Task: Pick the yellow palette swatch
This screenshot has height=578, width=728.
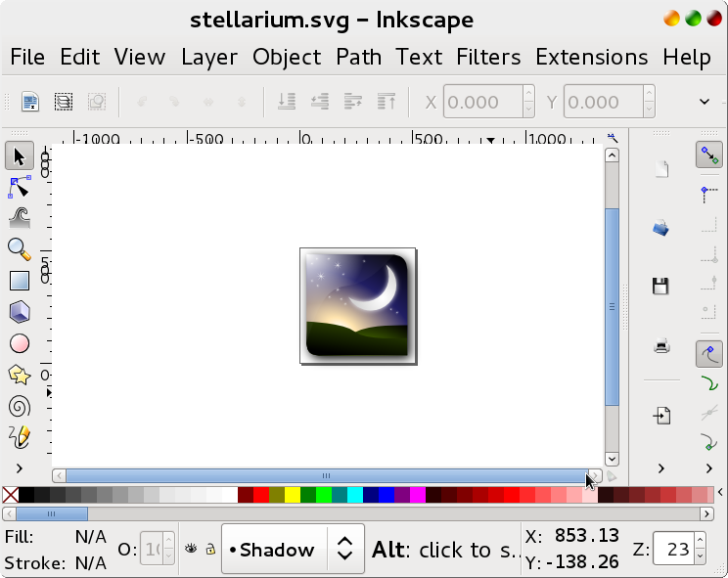Action: click(292, 495)
